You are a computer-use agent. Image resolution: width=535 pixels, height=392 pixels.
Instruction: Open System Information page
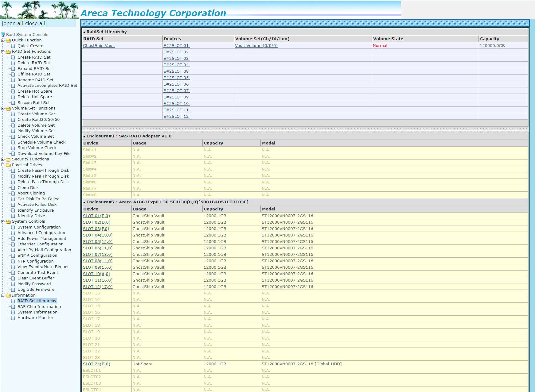coord(37,312)
